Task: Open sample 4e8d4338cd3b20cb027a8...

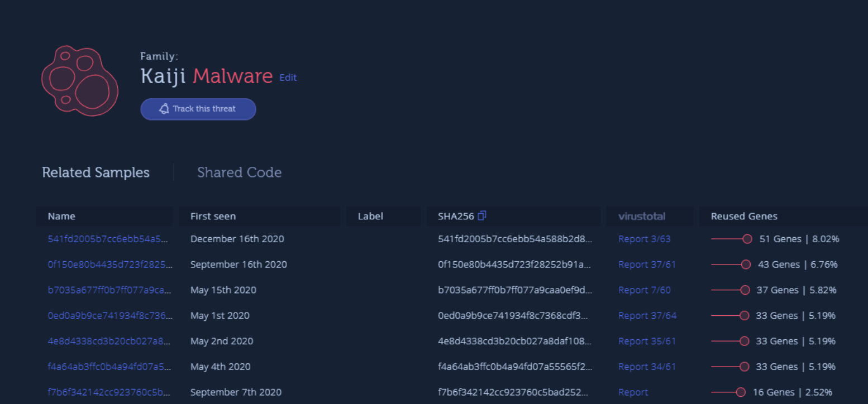Action: coord(108,342)
